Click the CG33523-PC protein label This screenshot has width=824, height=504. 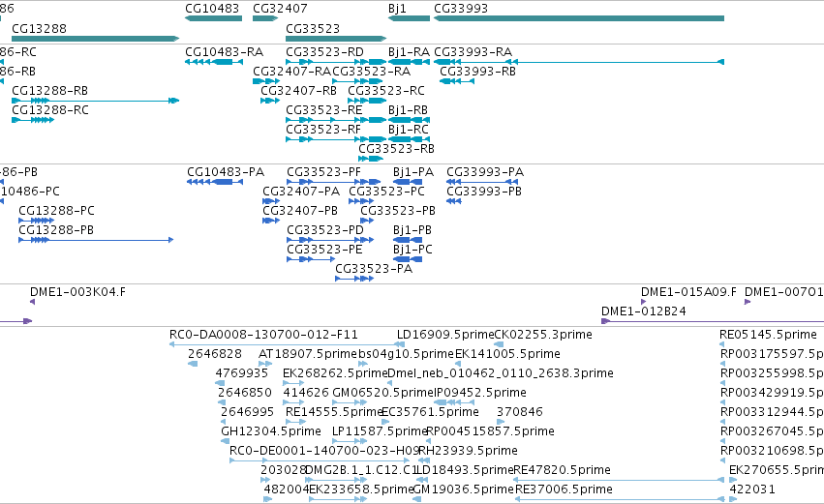tap(386, 192)
